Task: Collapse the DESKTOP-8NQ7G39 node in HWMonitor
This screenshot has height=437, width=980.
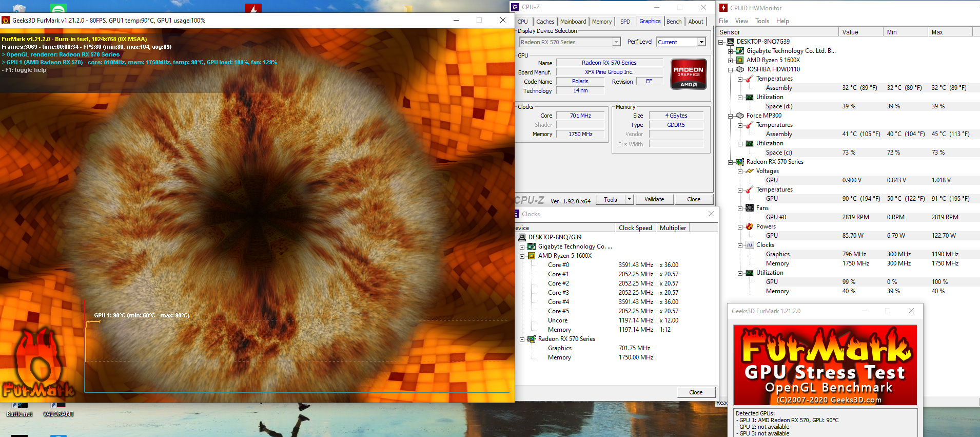Action: 721,42
